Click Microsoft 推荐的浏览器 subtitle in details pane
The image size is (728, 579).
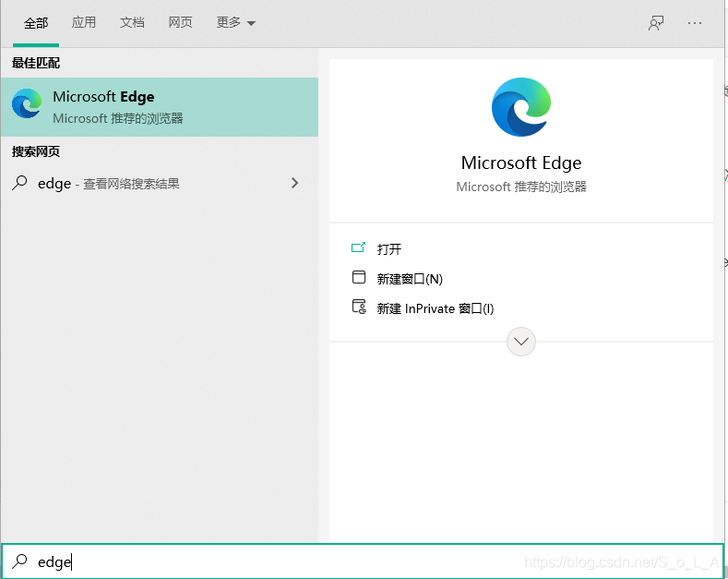pyautogui.click(x=521, y=187)
